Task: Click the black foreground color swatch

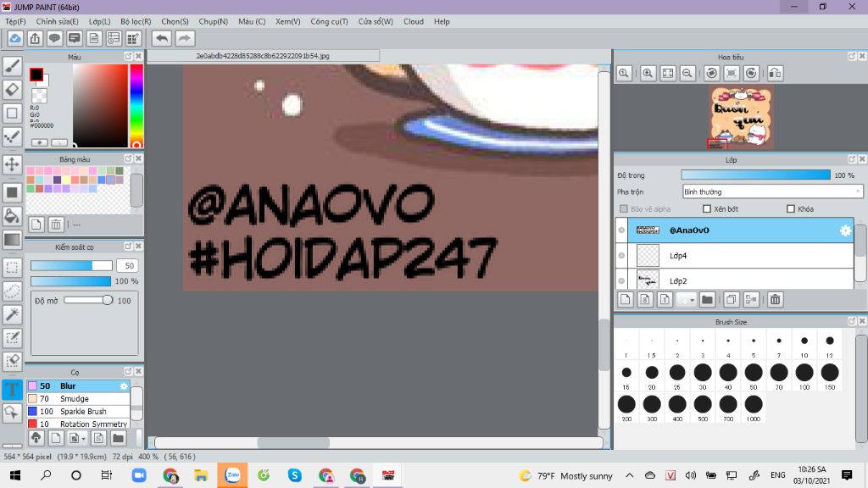Action: [36, 75]
